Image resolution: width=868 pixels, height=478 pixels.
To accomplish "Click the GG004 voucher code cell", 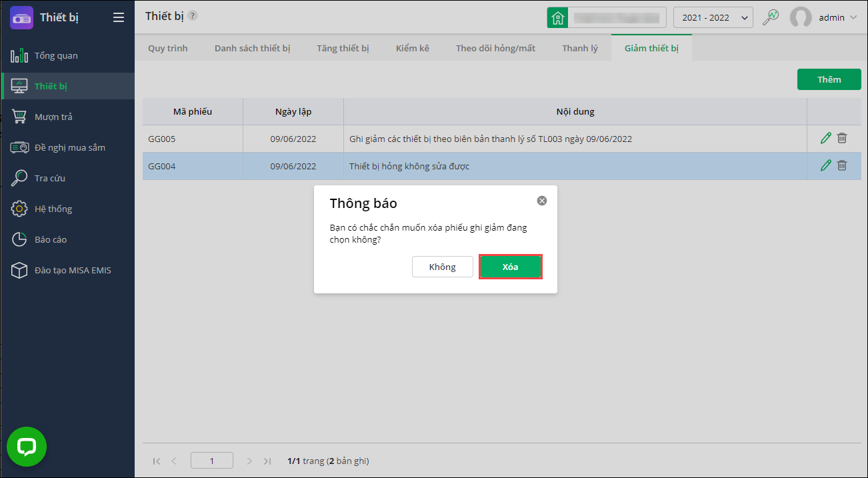I will (x=193, y=166).
